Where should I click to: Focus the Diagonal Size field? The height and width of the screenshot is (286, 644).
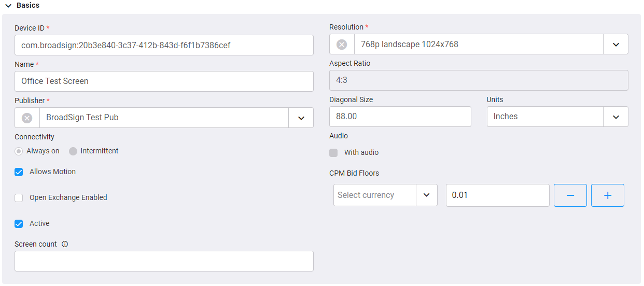point(400,117)
